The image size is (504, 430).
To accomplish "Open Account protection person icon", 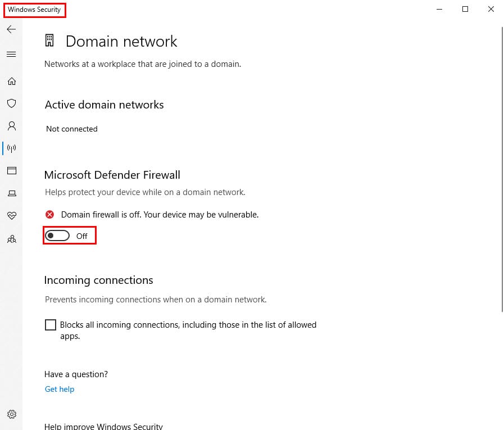I will pos(11,126).
